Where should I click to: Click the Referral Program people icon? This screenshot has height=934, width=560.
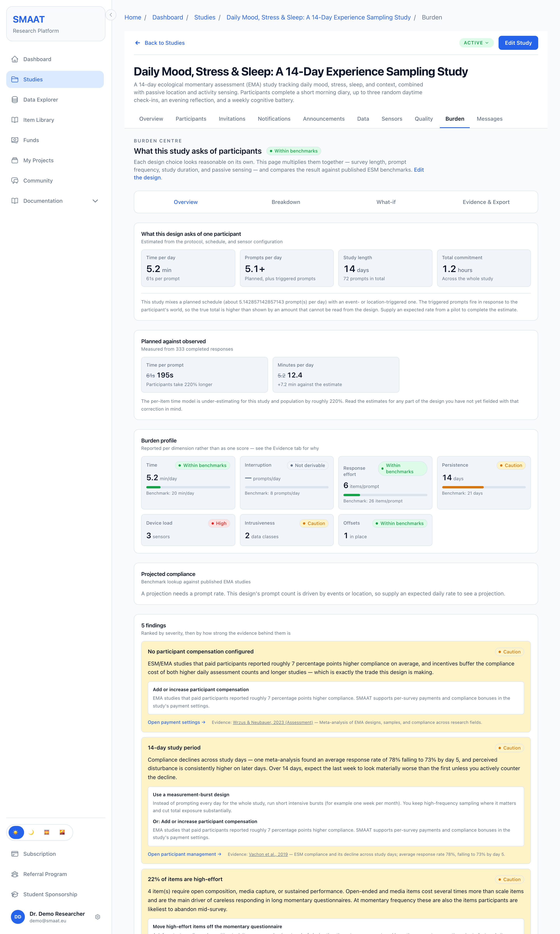(x=15, y=874)
